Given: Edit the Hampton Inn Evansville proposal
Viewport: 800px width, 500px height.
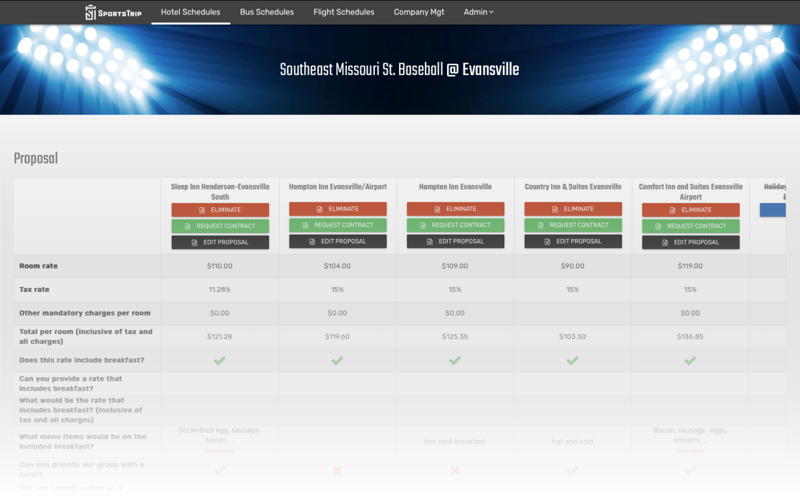Looking at the screenshot, I should (x=455, y=241).
